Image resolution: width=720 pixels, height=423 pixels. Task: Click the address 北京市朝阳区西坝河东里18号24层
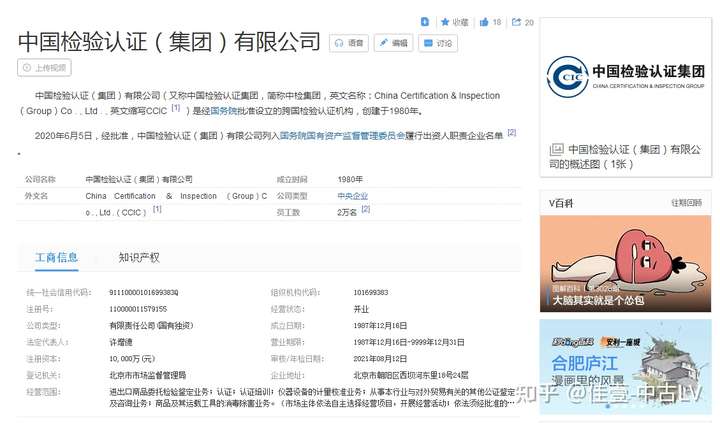[411, 375]
